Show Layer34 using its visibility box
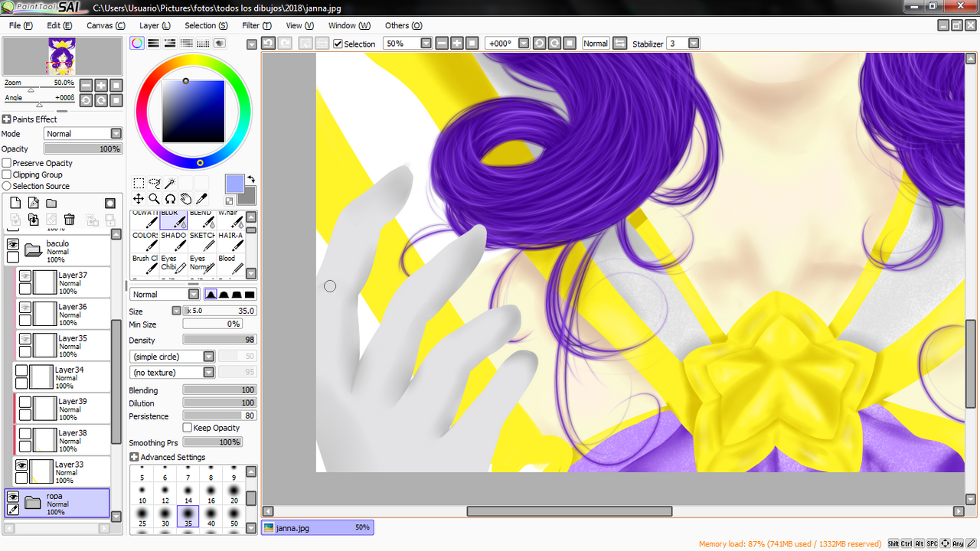This screenshot has width=980, height=551. click(21, 370)
